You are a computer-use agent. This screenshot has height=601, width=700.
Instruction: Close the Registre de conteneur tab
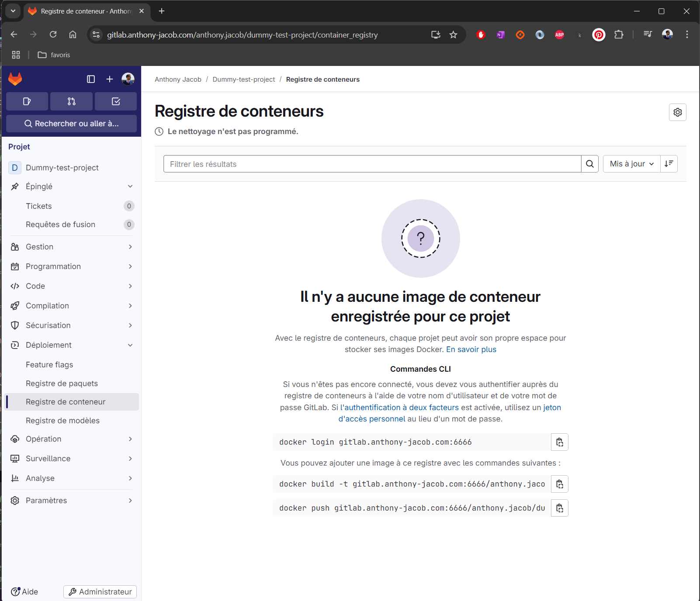(142, 11)
